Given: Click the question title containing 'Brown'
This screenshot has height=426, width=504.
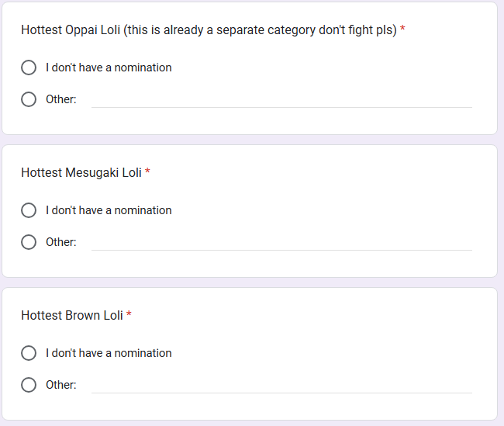Looking at the screenshot, I should pos(72,315).
